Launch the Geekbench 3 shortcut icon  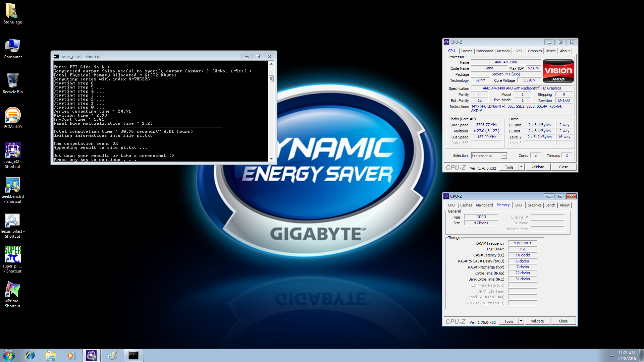(13, 190)
